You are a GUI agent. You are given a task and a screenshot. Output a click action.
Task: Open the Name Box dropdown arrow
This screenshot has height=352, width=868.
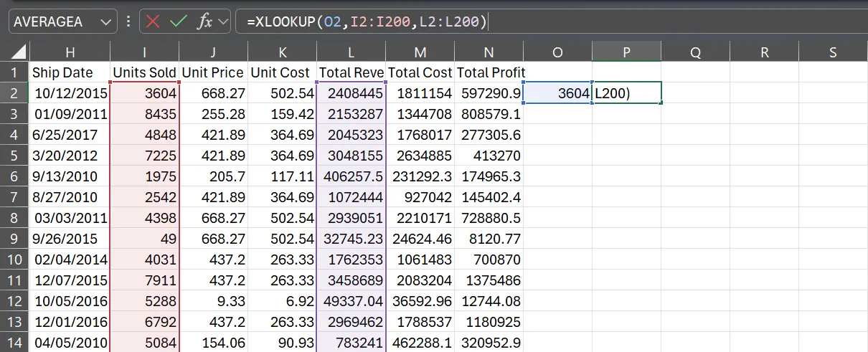106,22
